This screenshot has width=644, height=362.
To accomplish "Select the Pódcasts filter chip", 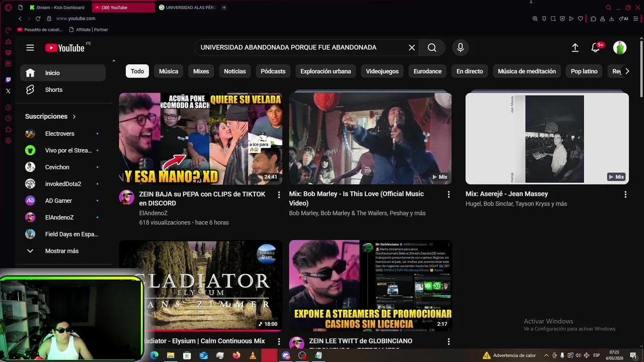I will [273, 71].
